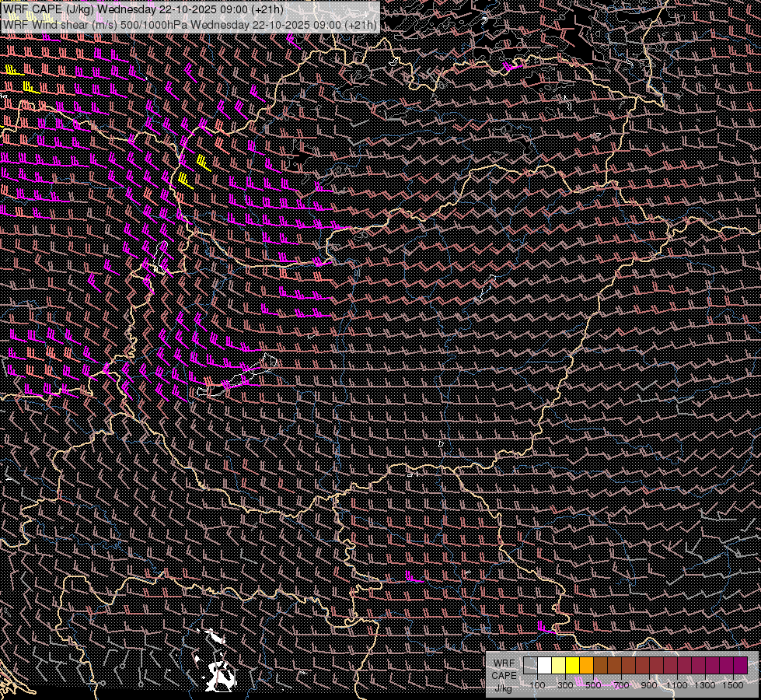Click the 1500 legend scale label
Screen dimensions: 761x700
tap(733, 685)
